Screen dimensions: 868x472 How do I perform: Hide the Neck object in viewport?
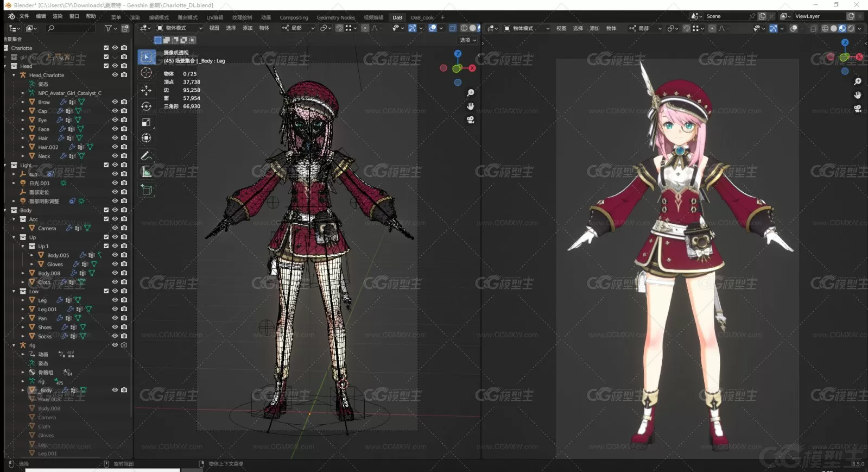pyautogui.click(x=115, y=156)
